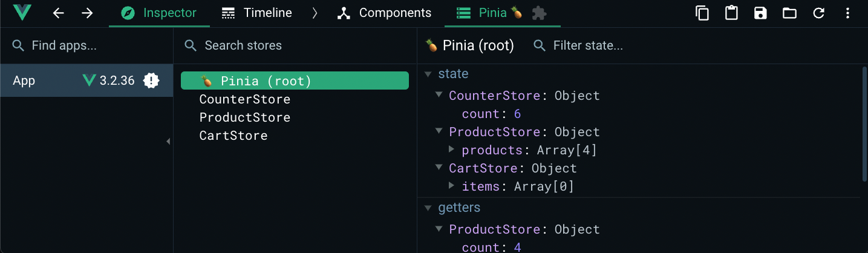This screenshot has height=253, width=868.
Task: Copy state with the copy icon
Action: click(x=702, y=13)
